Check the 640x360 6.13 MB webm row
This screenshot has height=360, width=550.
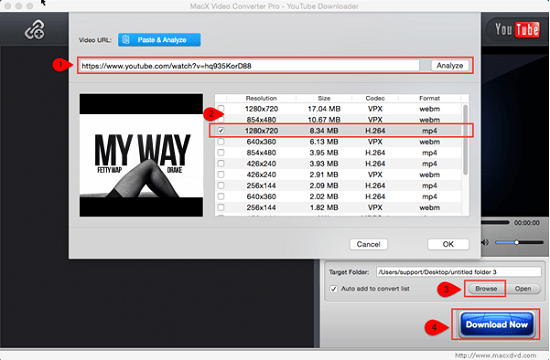pos(221,142)
